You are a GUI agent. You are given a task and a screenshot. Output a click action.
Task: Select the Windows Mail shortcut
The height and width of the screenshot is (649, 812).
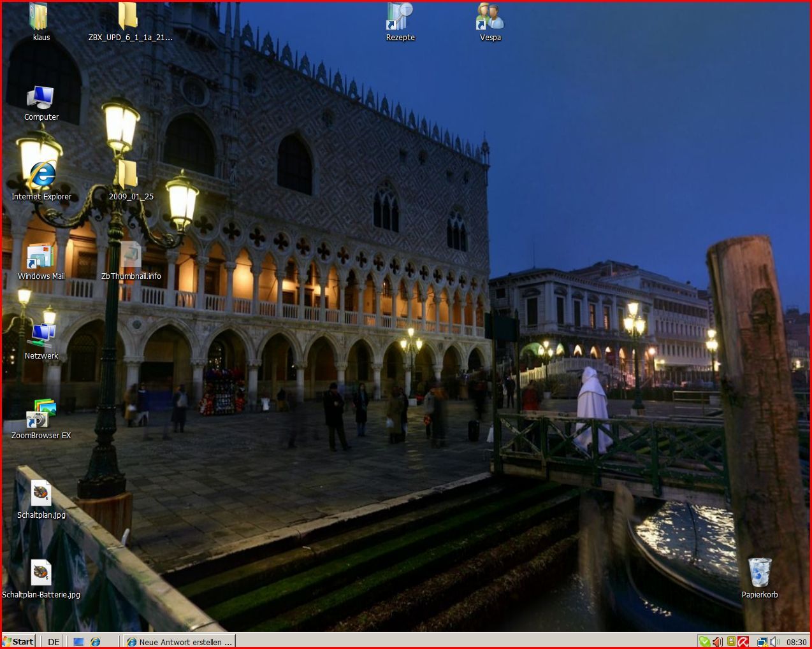click(40, 257)
